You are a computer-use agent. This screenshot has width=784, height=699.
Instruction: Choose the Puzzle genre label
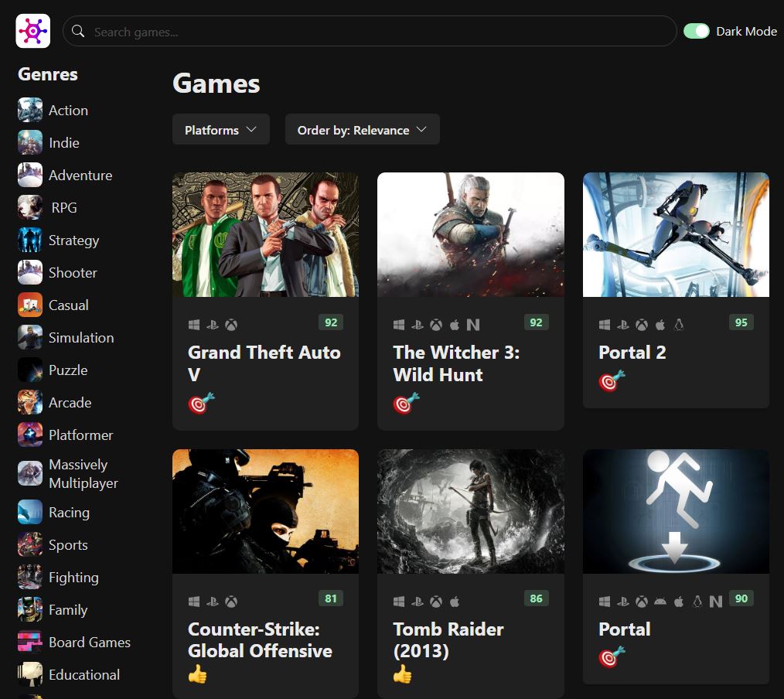click(x=68, y=370)
